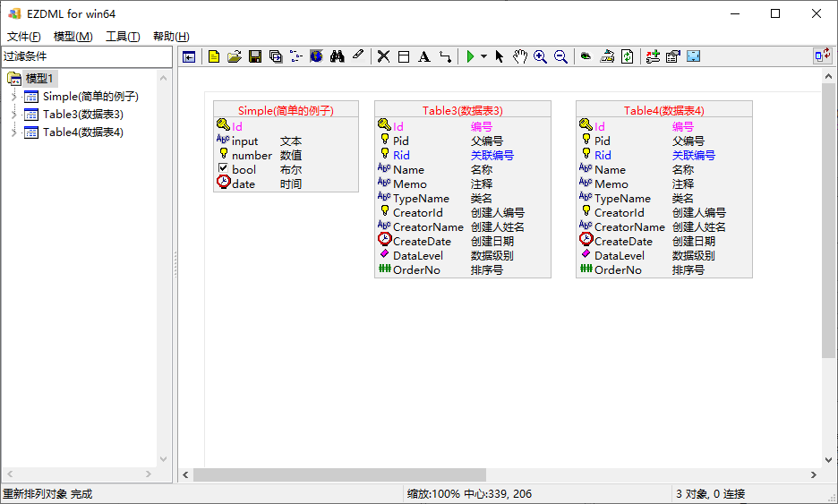The height and width of the screenshot is (504, 838).
Task: Open the 文件(F) menu
Action: pyautogui.click(x=24, y=37)
